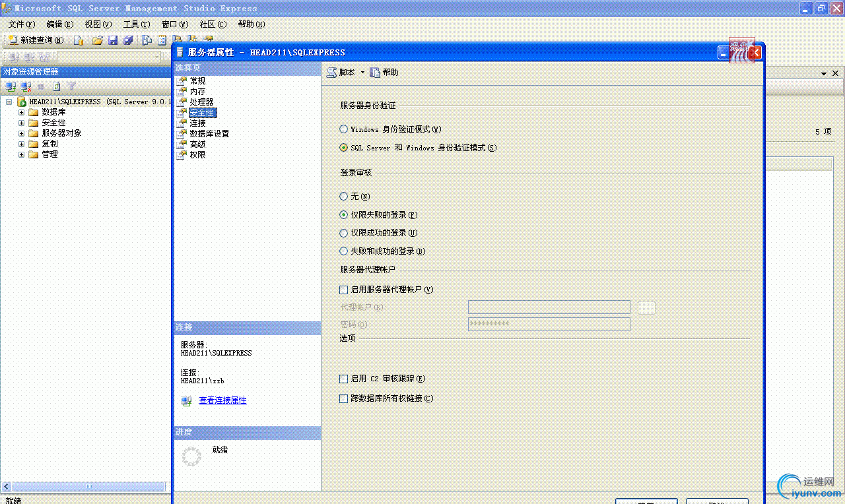Select 管理 folder in Object Explorer

[50, 154]
